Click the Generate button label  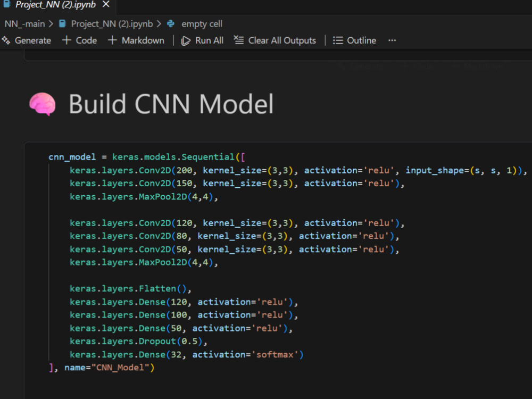pos(33,40)
